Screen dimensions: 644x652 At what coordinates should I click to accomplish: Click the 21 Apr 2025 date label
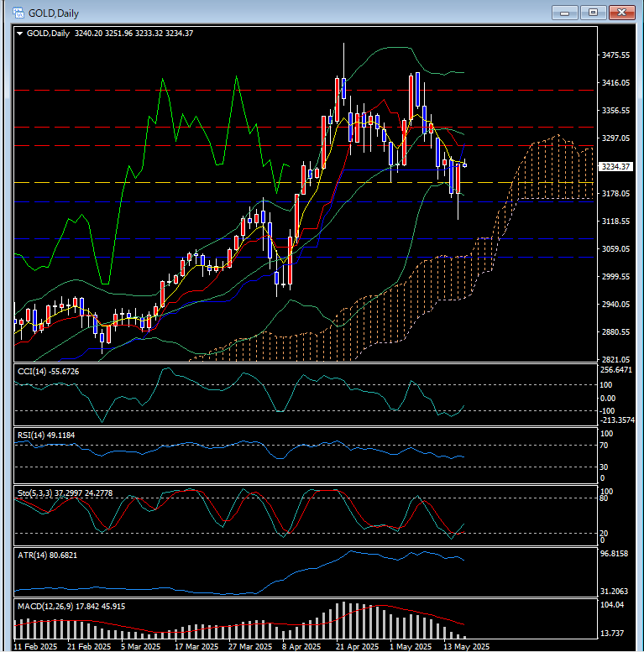358,647
